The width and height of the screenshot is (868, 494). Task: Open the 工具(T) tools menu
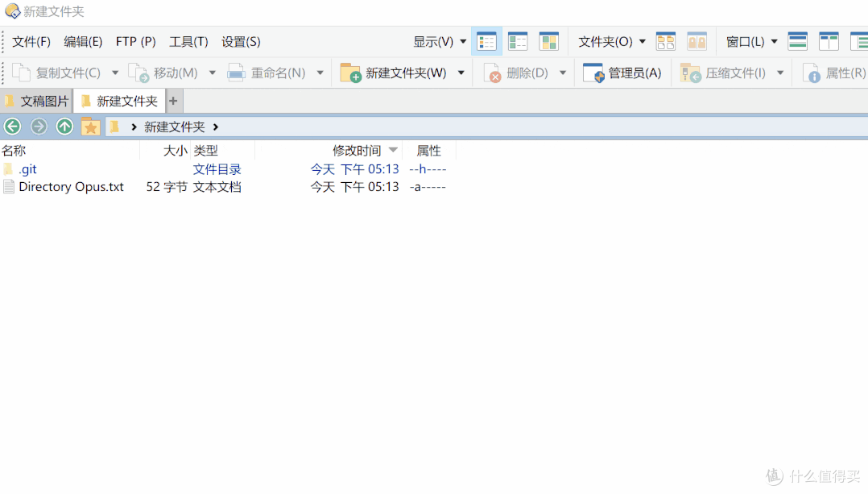[x=188, y=42]
